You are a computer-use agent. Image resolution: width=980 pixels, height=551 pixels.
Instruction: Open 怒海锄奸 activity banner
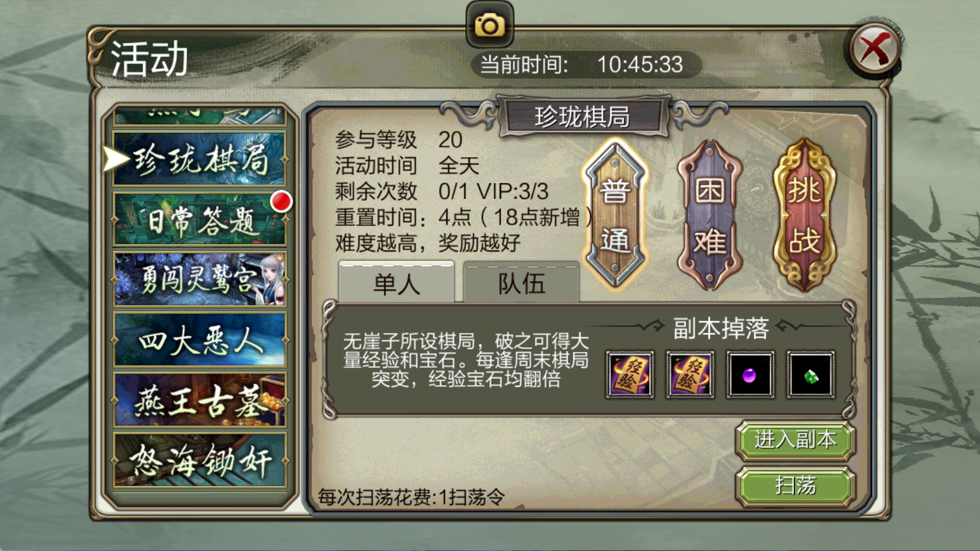(x=199, y=460)
